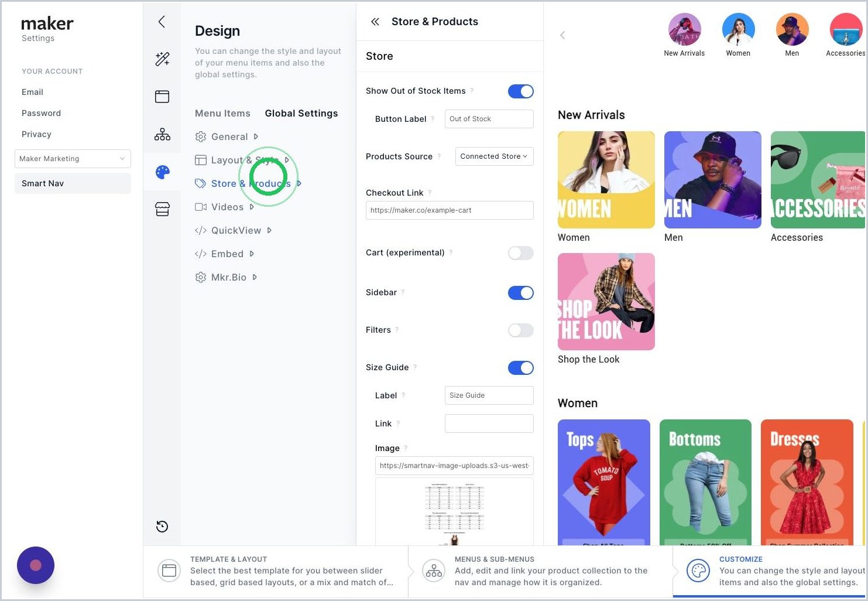Viewport: 868px width, 601px height.
Task: Enable the Filters toggle
Action: pos(521,330)
